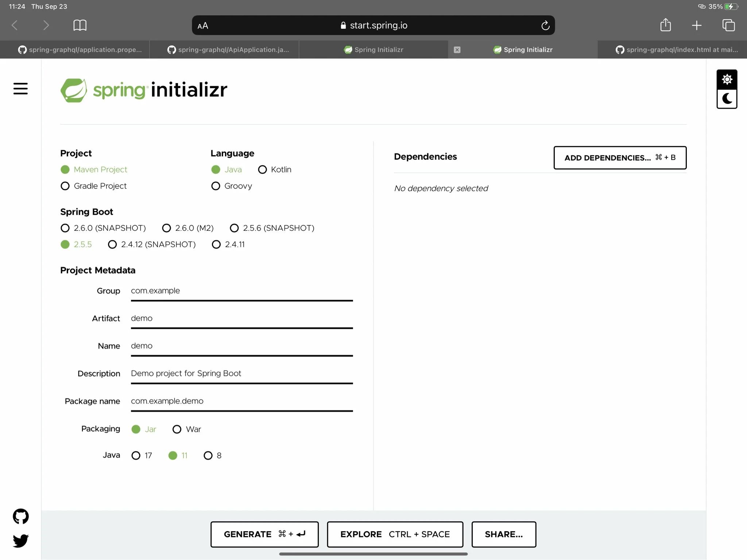Select the active Spring Initializr tab
The image size is (747, 560).
point(523,50)
